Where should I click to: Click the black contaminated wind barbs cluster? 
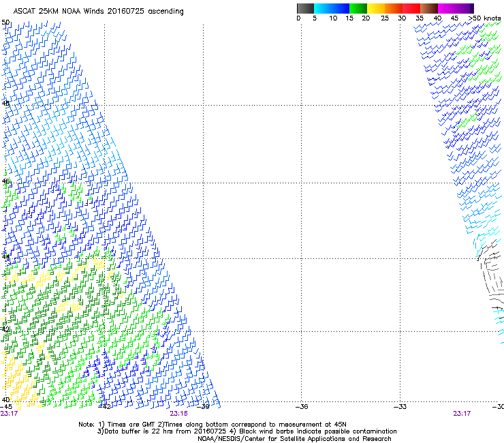tap(490, 273)
